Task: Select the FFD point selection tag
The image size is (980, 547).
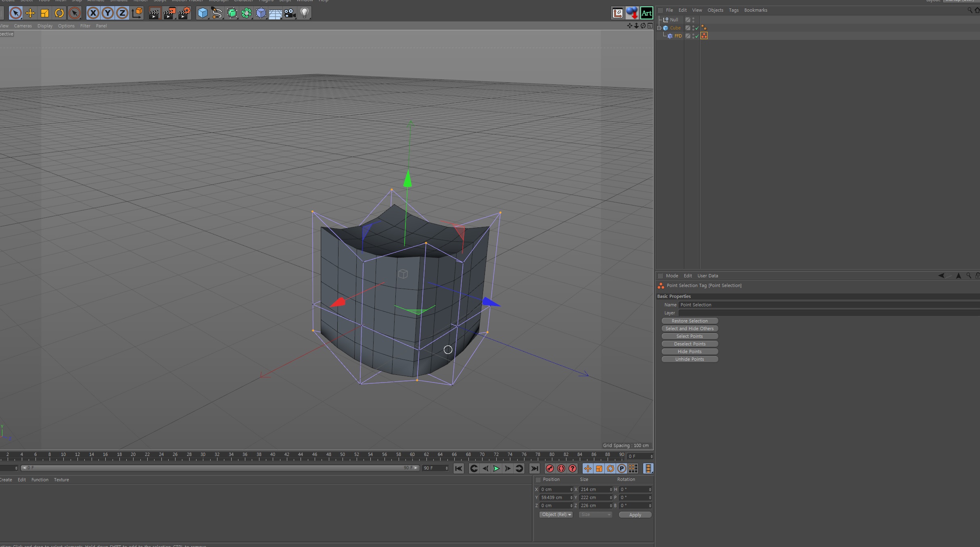Action: (x=704, y=36)
